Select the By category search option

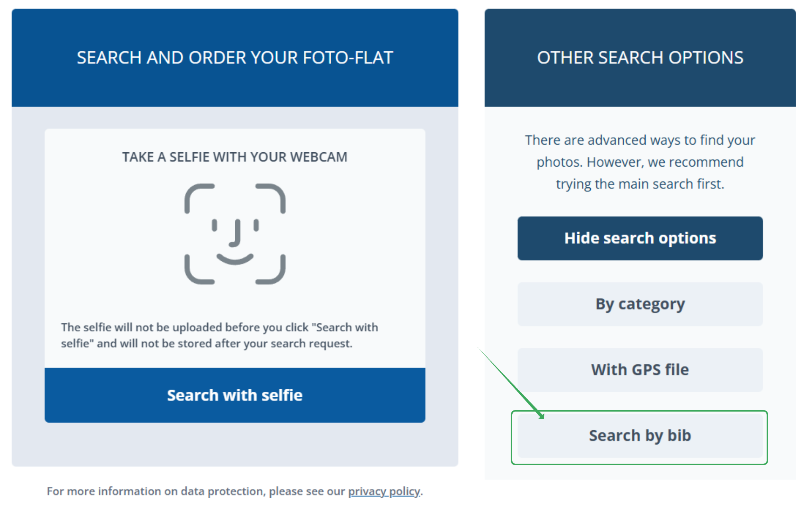[x=640, y=304]
